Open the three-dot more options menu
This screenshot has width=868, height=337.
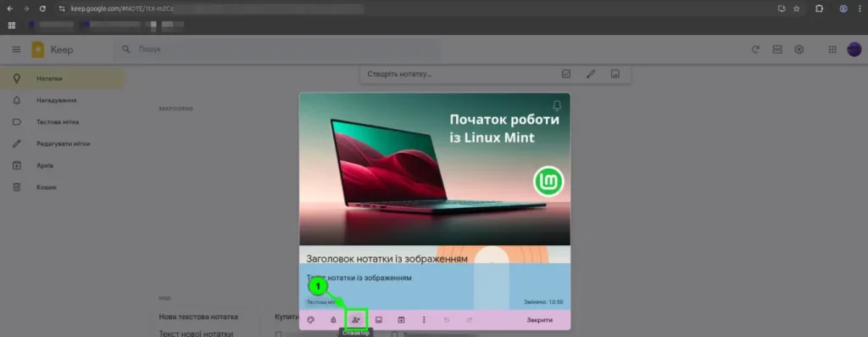pos(424,320)
